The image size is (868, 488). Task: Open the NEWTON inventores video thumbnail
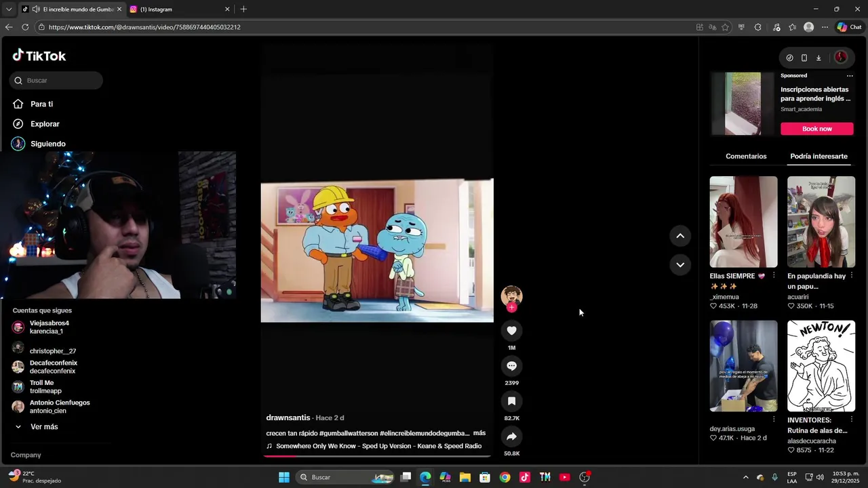pos(821,366)
